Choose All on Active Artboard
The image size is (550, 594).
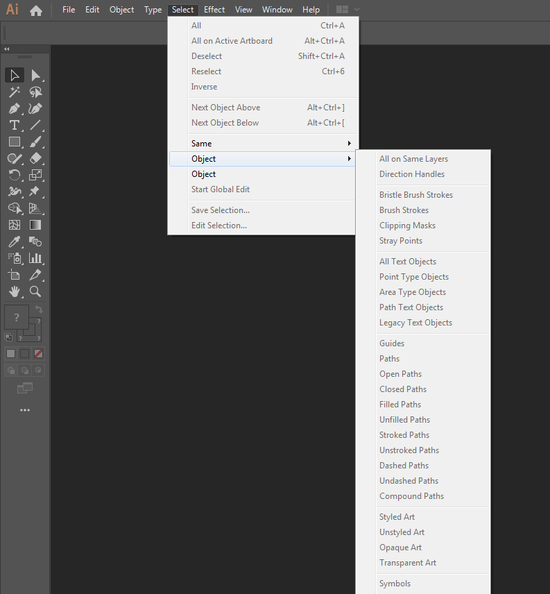pyautogui.click(x=263, y=41)
